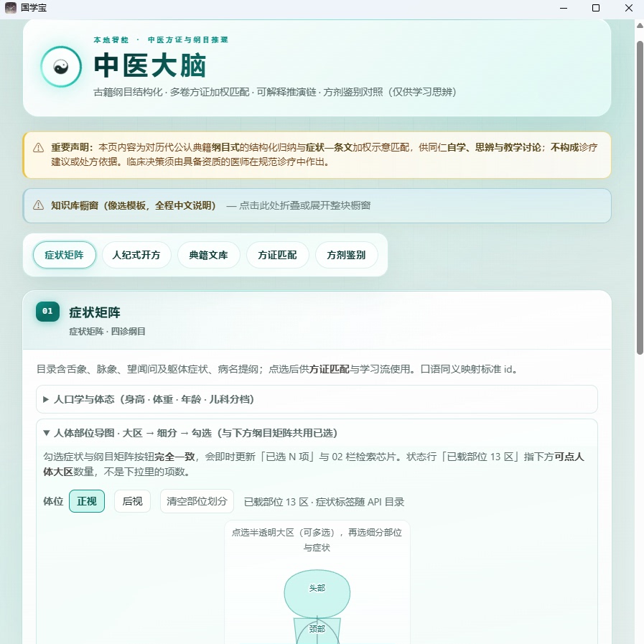The width and height of the screenshot is (644, 644).
Task: Select the 颈部 region on body map
Action: pyautogui.click(x=317, y=629)
